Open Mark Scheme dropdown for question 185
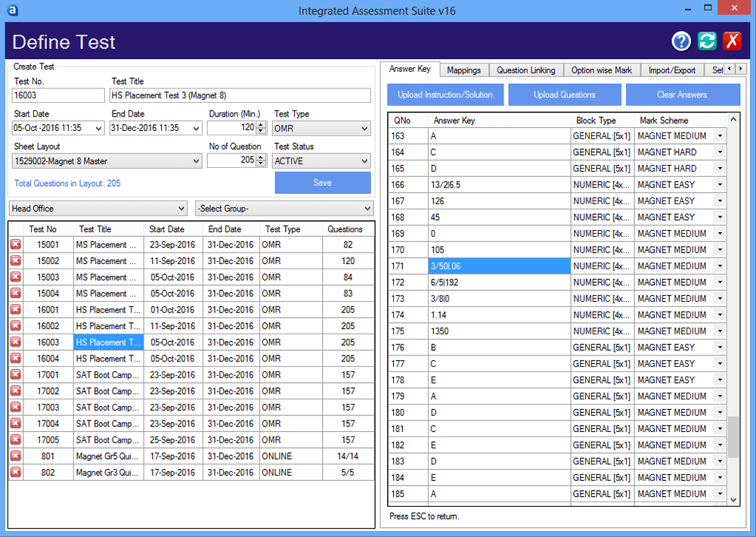 click(720, 494)
